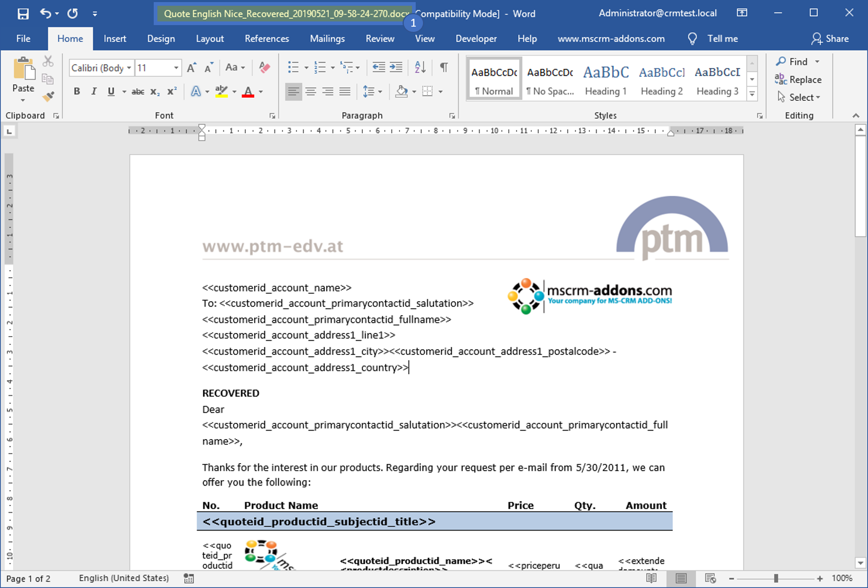Click the ruler tab selector icon
The image size is (868, 588).
pyautogui.click(x=9, y=131)
